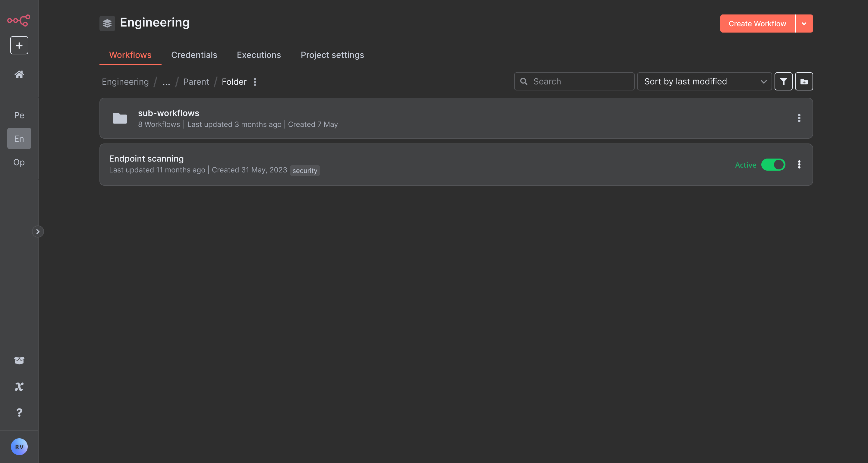Viewport: 868px width, 463px height.
Task: Go to Home via house icon
Action: (x=19, y=74)
